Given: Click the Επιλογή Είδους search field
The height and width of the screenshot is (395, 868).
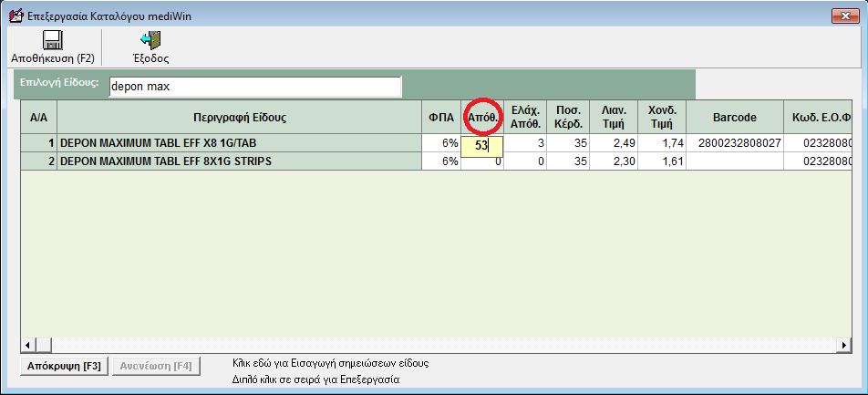Looking at the screenshot, I should pyautogui.click(x=255, y=87).
